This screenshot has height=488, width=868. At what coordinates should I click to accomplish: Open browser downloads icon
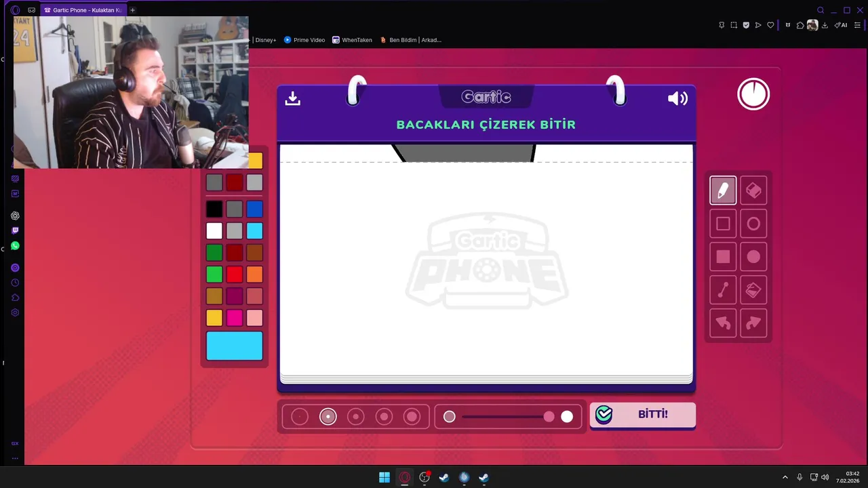pos(825,25)
